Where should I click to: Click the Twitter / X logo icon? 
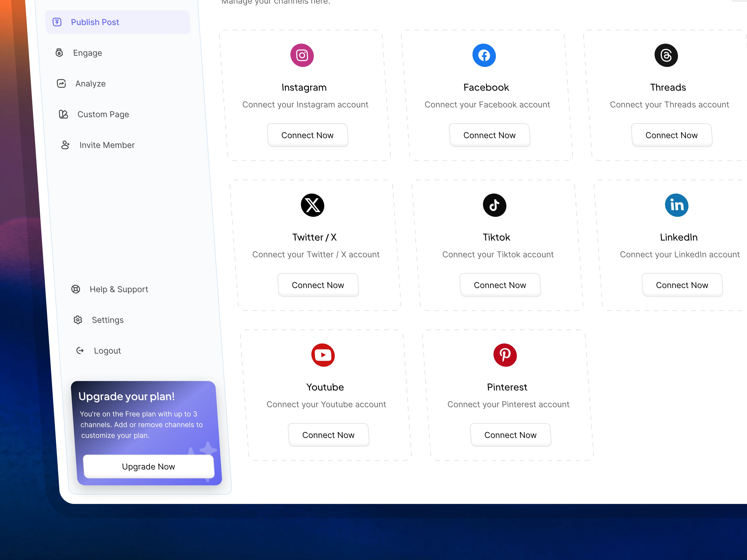point(312,205)
